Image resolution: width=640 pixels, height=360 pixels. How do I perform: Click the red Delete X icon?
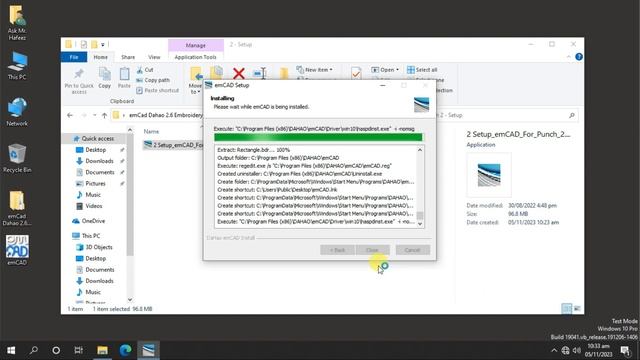(x=239, y=73)
